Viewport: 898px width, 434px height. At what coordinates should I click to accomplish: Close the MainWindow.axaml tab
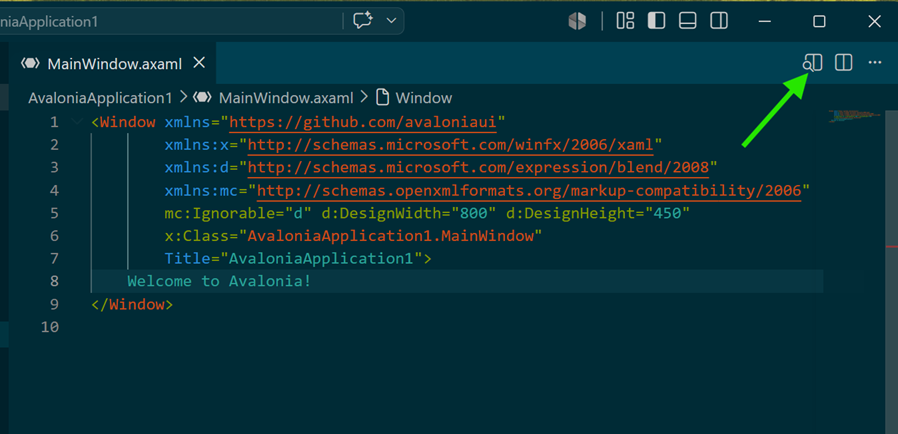(x=199, y=63)
